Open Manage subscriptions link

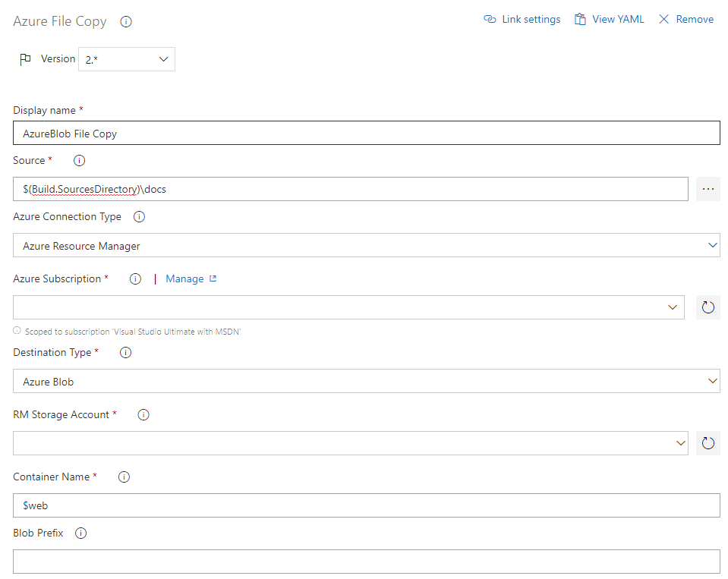tap(184, 278)
